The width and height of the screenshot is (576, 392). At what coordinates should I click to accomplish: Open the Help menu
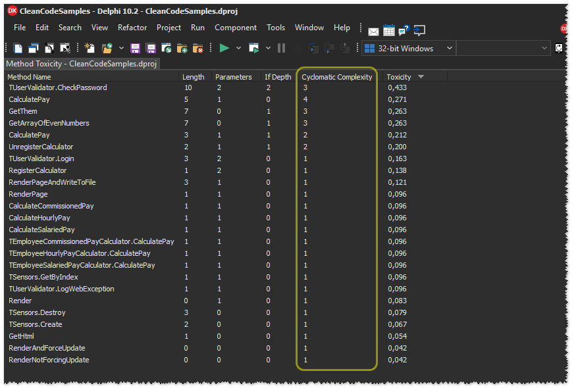pos(342,28)
